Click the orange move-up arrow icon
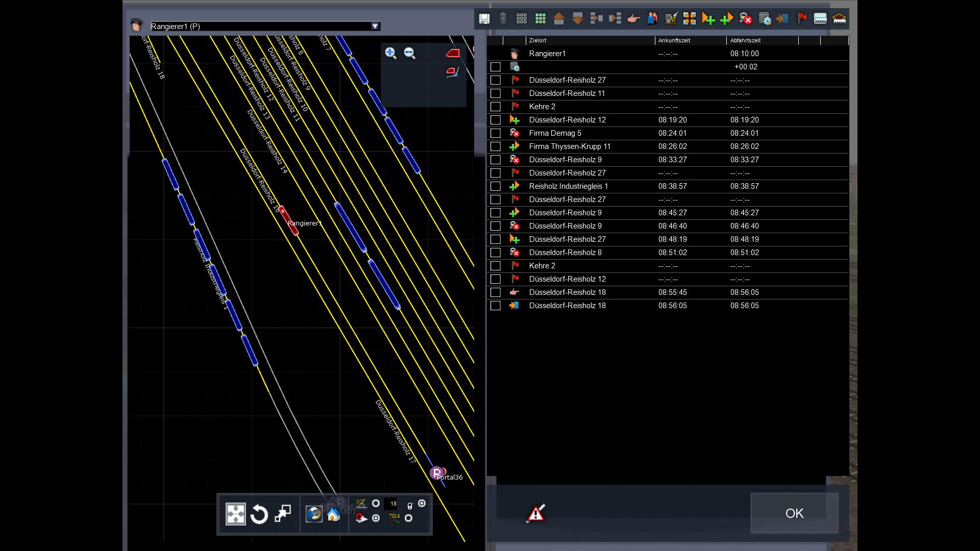The image size is (980, 551). pos(558,19)
